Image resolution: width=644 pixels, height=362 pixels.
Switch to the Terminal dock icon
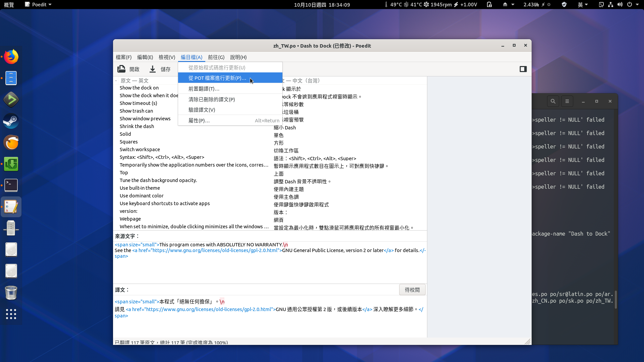point(11,185)
